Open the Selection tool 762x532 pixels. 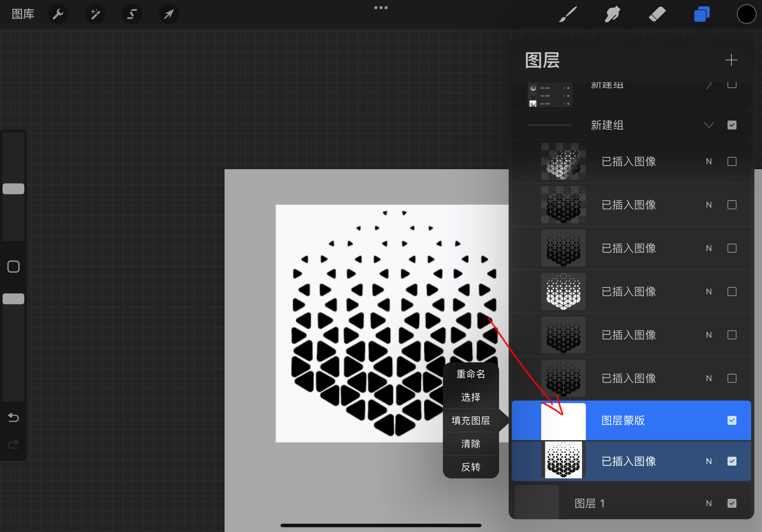click(132, 14)
